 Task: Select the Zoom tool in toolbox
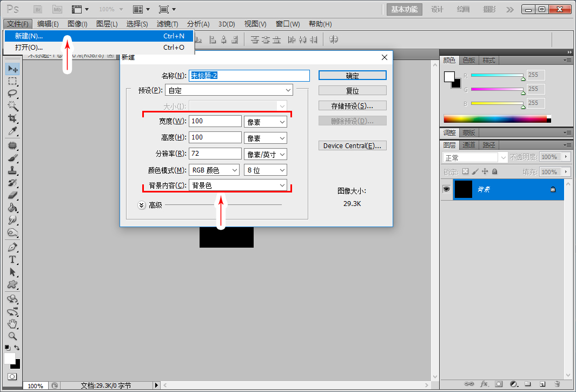(12, 336)
